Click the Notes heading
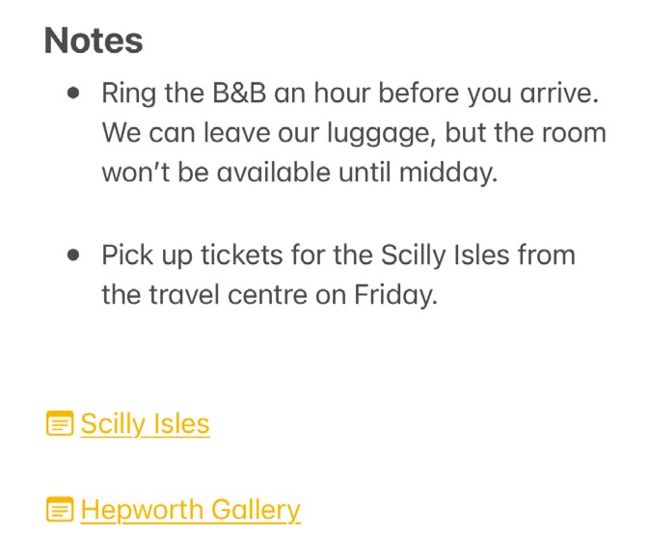The height and width of the screenshot is (537, 650). tap(93, 41)
